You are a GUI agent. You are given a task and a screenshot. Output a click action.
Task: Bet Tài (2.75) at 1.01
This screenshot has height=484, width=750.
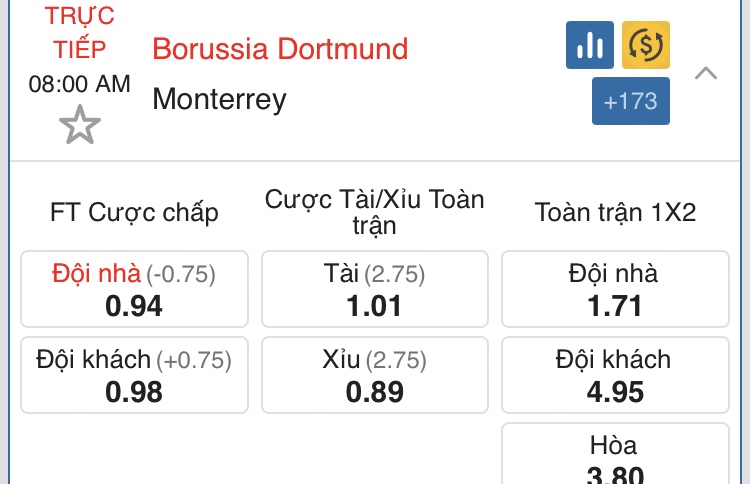tap(375, 289)
